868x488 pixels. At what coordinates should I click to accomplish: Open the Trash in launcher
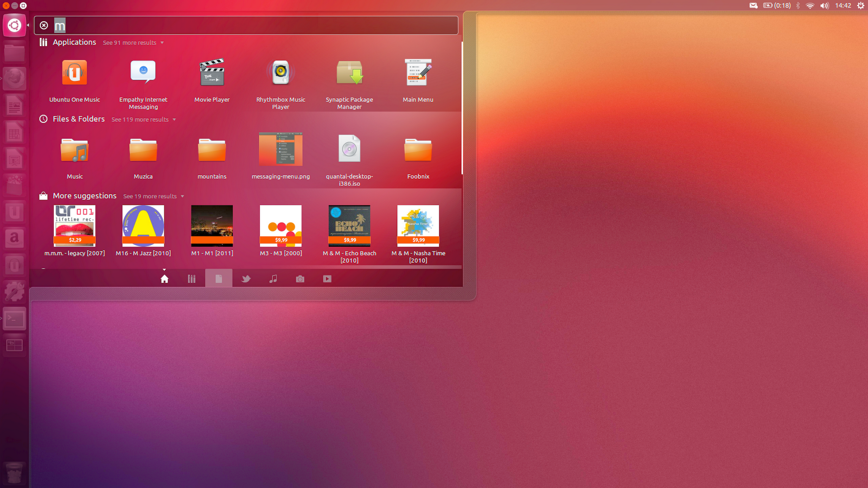pos(15,473)
